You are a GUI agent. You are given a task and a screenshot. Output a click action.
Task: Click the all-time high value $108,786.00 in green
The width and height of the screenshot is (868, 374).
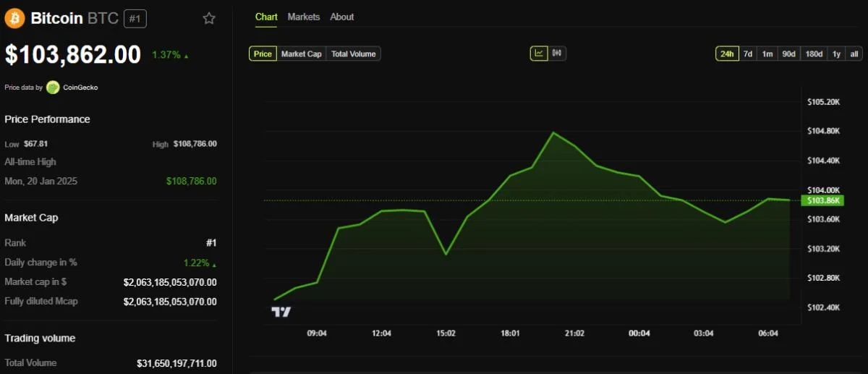click(191, 182)
